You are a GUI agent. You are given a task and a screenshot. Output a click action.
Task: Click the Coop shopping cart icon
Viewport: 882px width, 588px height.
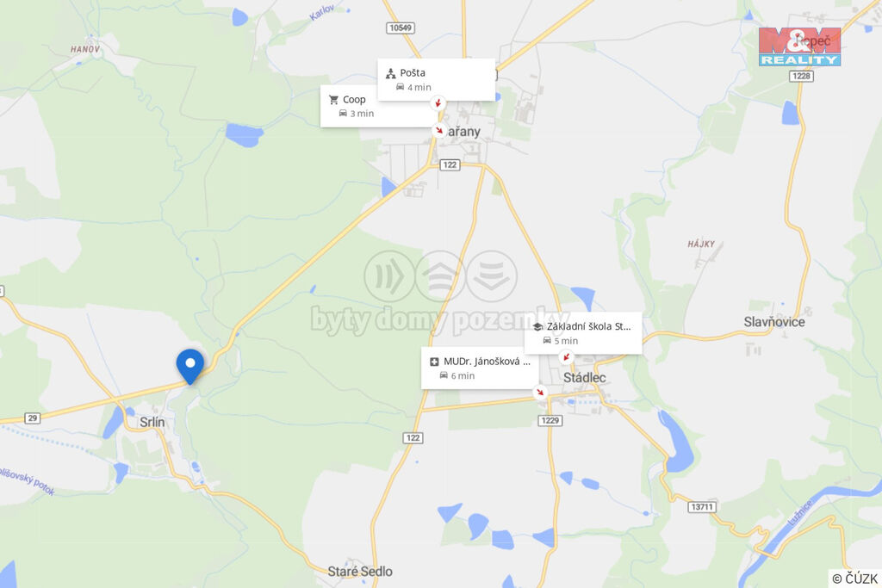333,100
